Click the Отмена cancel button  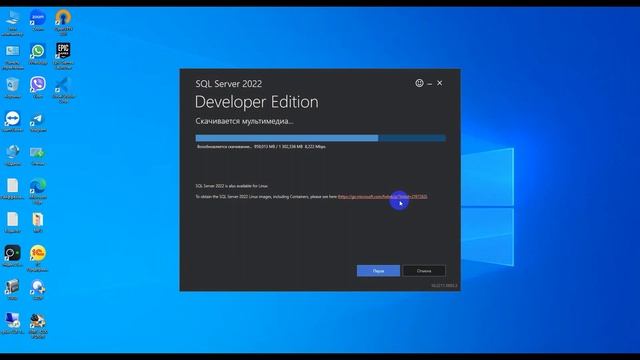424,271
